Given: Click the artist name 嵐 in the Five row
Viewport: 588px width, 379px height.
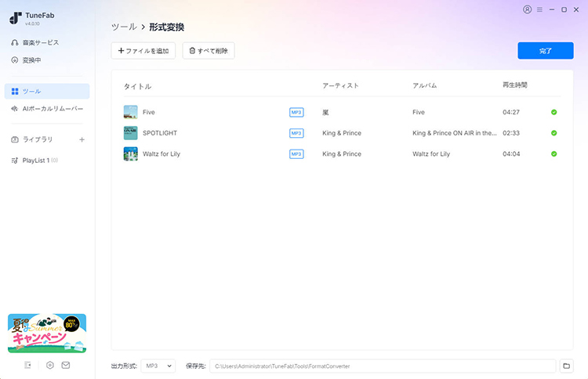Looking at the screenshot, I should (325, 112).
